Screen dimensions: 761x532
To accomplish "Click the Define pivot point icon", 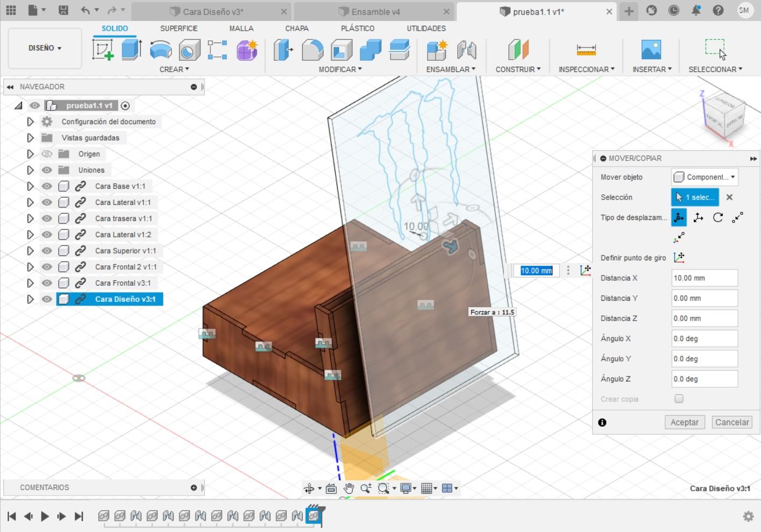I will [x=679, y=258].
